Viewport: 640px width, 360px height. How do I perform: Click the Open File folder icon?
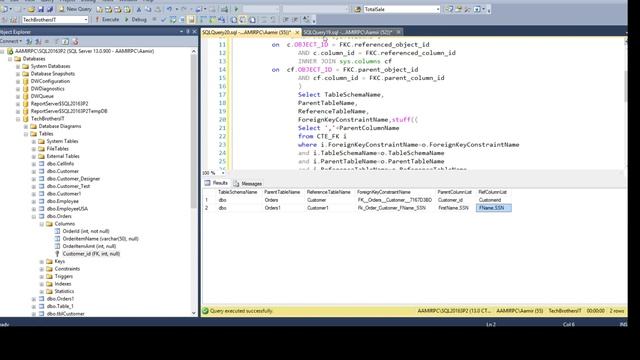pyautogui.click(x=31, y=9)
